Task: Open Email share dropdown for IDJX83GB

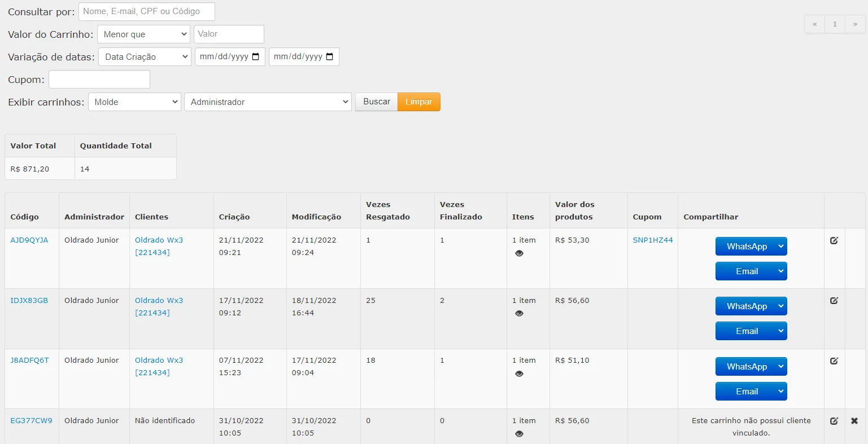Action: (751, 331)
